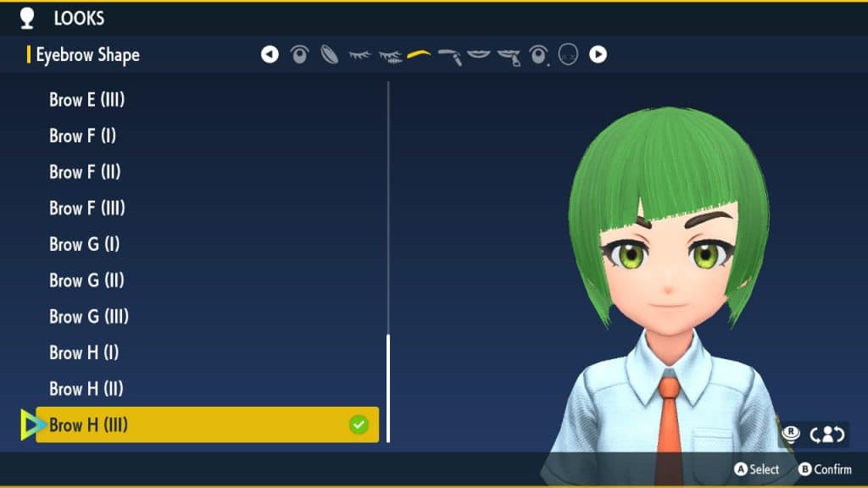Choose Brow G (I) eyebrow shape
This screenshot has width=868, height=488.
pyautogui.click(x=84, y=244)
